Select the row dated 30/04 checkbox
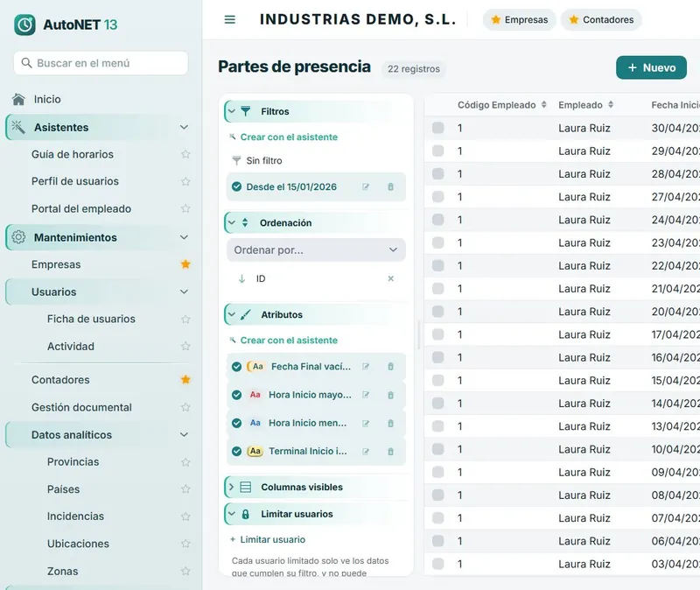 (438, 128)
